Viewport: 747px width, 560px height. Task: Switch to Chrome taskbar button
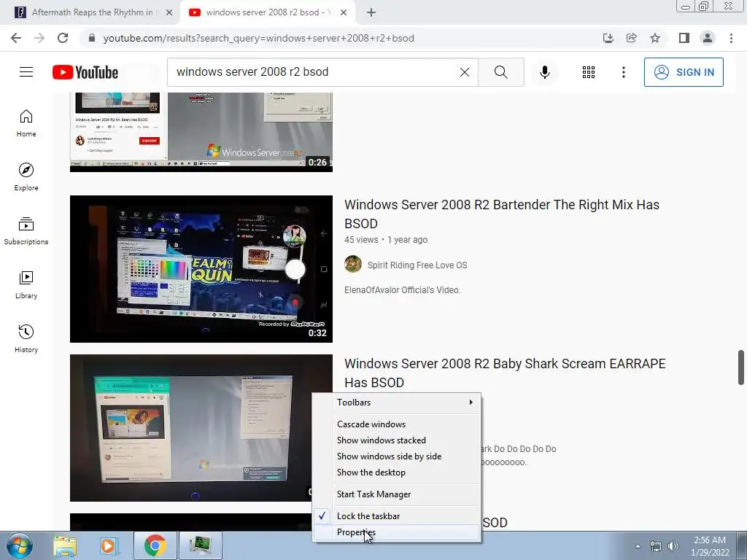(x=155, y=545)
